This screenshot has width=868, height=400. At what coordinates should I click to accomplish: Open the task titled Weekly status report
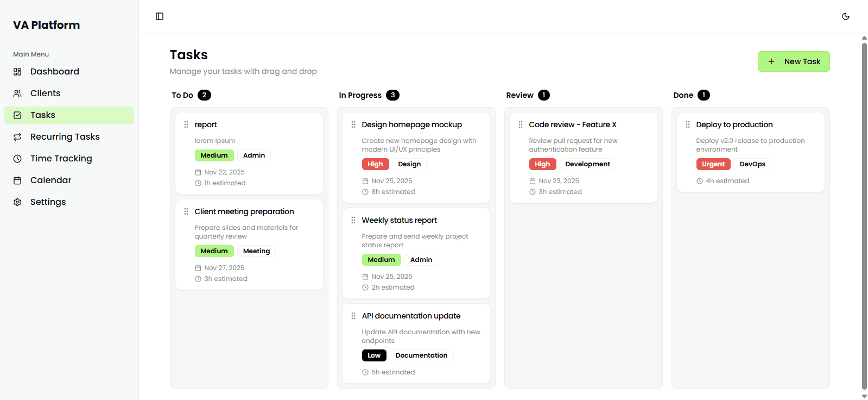399,220
